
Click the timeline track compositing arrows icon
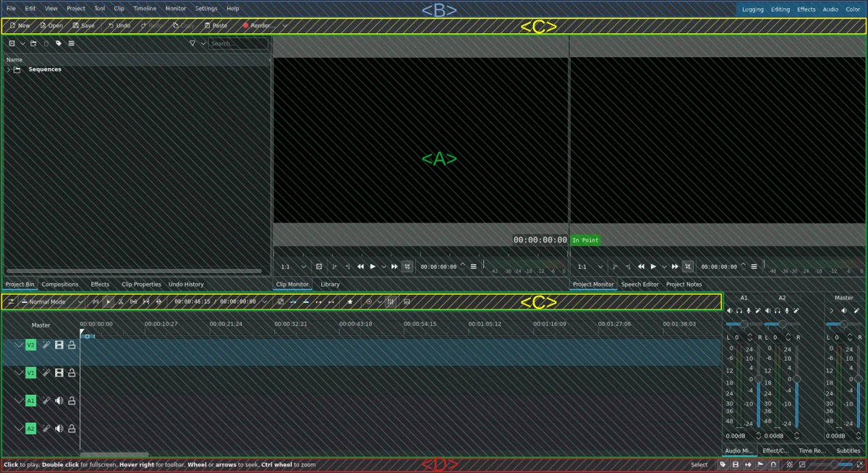12,302
